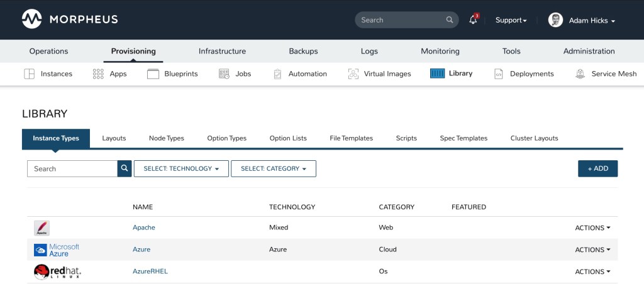Screen dimensions: 644x284
Task: Click the + ADD button
Action: point(597,168)
